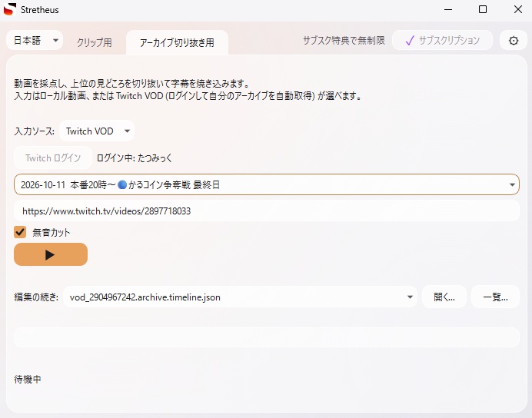The height and width of the screenshot is (418, 532).
Task: Click the Twitch ログイン button
Action: tap(53, 158)
